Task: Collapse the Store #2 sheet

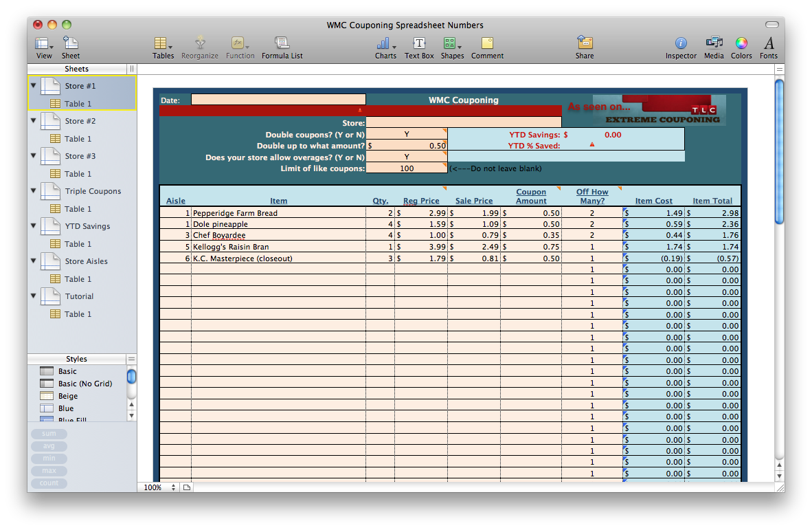Action: coord(34,121)
